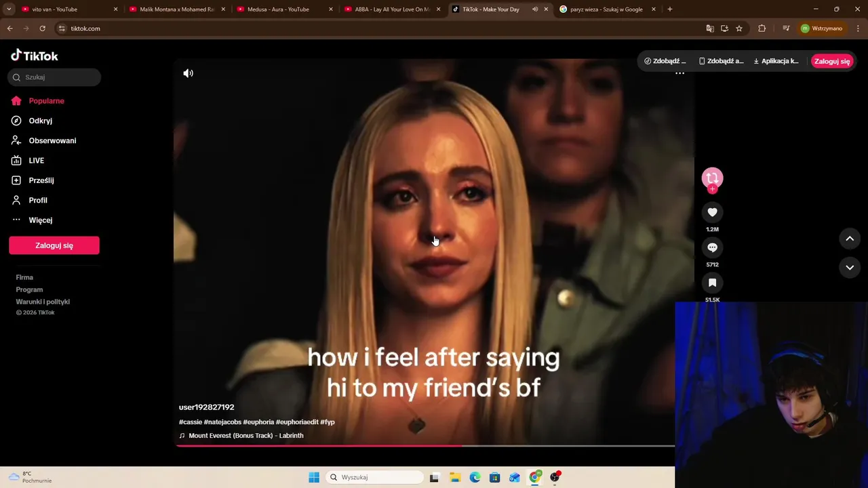
Task: Click the first Zdobądź button with coin icon
Action: [665, 61]
